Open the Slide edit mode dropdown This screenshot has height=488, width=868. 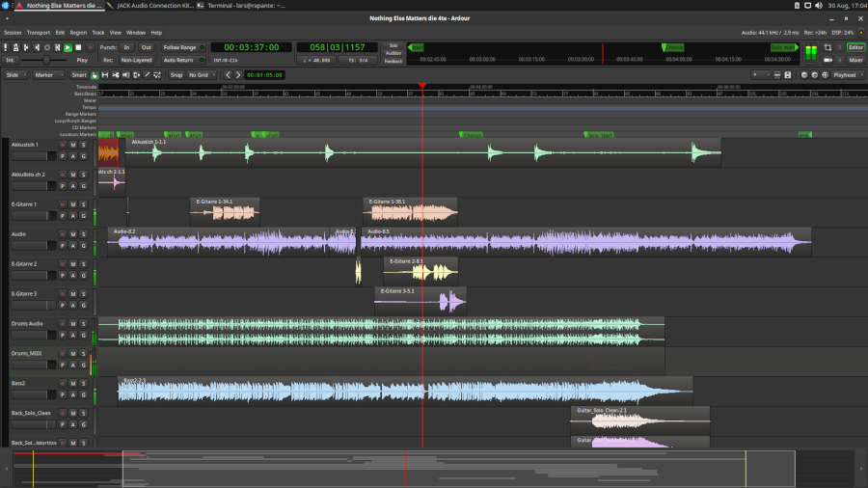click(15, 74)
